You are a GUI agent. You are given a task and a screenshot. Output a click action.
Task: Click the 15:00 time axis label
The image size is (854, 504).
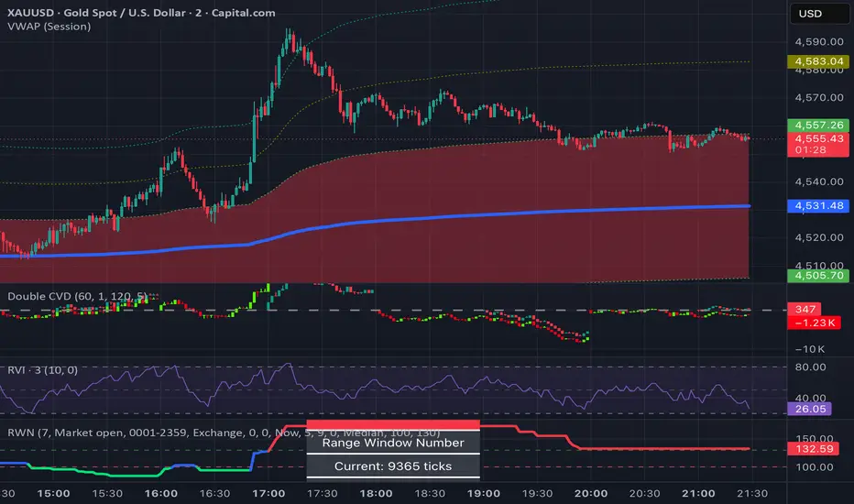(x=53, y=494)
